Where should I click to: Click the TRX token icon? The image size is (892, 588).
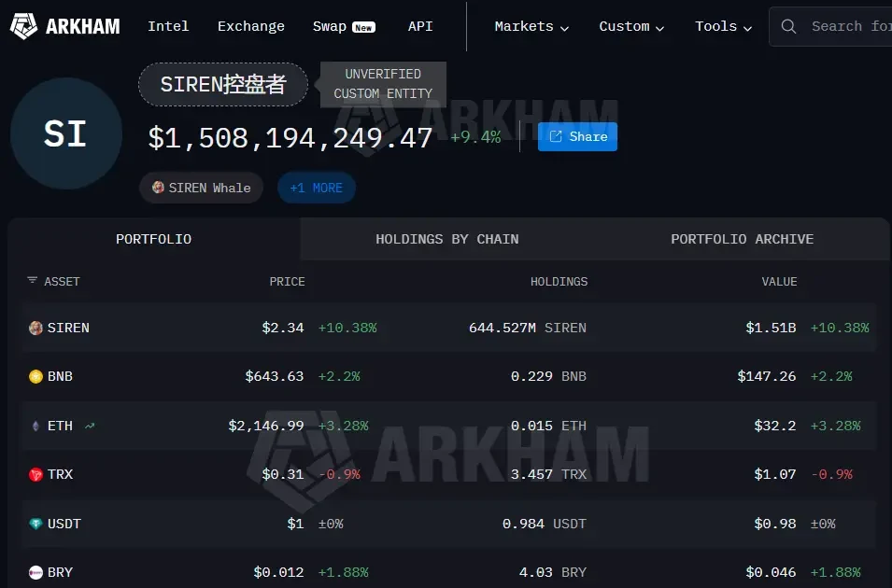pyautogui.click(x=35, y=474)
